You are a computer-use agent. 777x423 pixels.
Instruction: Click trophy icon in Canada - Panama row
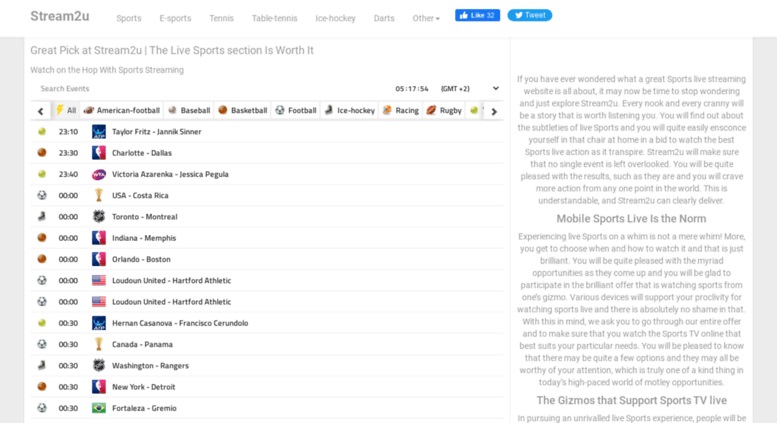99,345
